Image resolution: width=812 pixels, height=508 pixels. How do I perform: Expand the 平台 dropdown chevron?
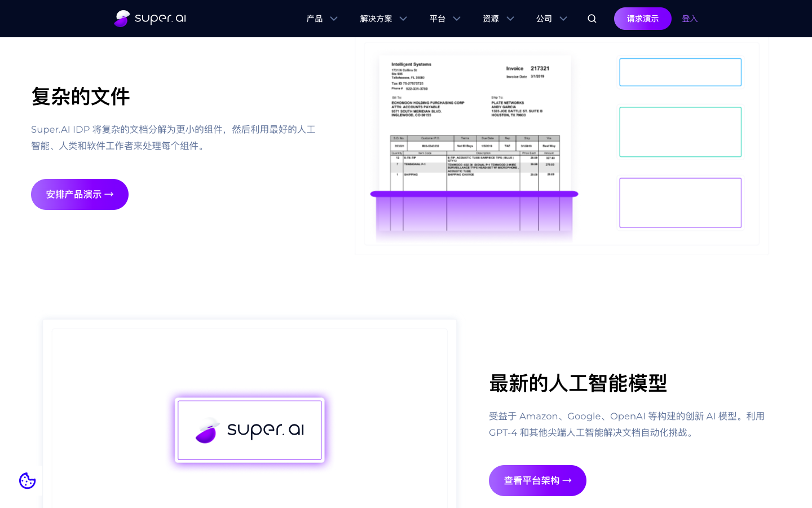coord(457,19)
